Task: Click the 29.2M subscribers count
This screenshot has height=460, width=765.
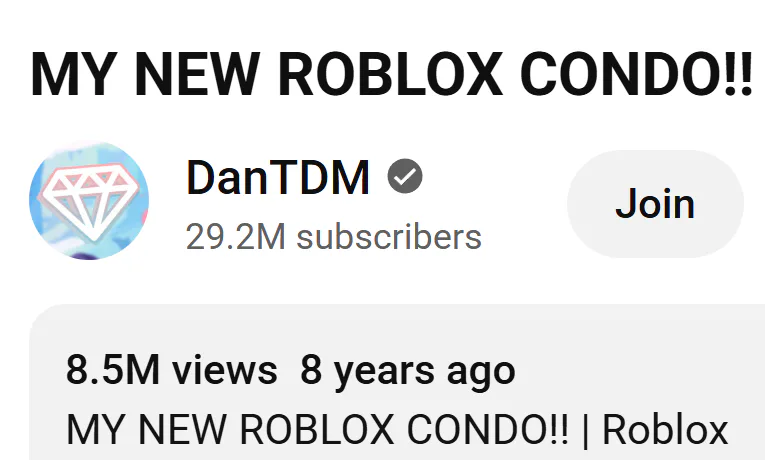Action: point(334,237)
